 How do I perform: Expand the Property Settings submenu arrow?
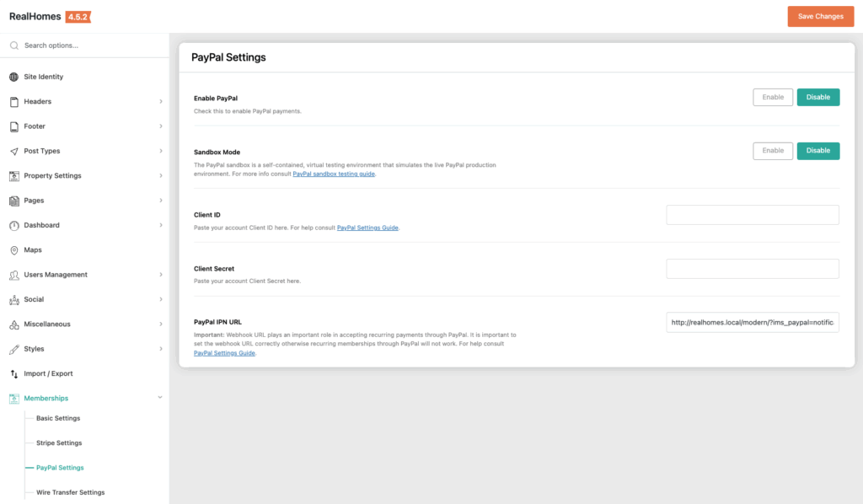click(160, 176)
